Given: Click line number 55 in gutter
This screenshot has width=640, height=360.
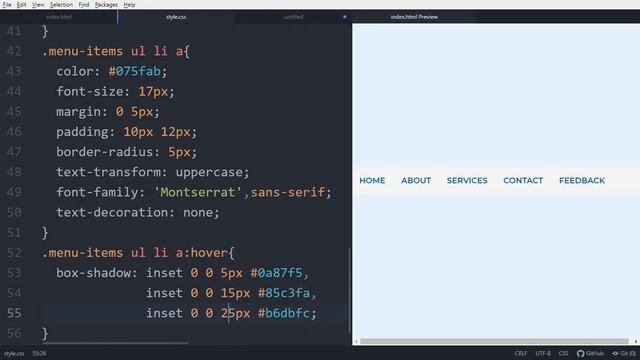Looking at the screenshot, I should [x=14, y=313].
